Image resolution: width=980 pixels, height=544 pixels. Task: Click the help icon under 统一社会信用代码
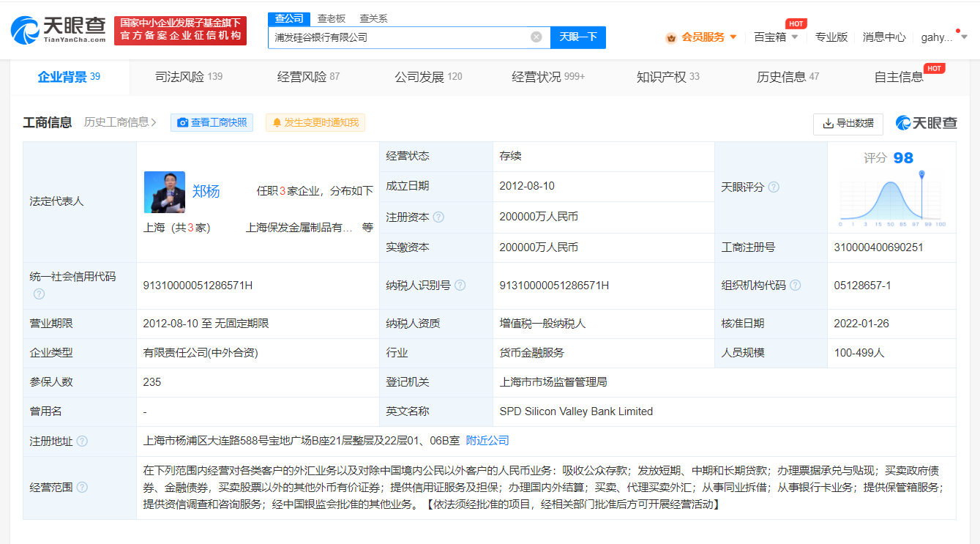coord(39,294)
